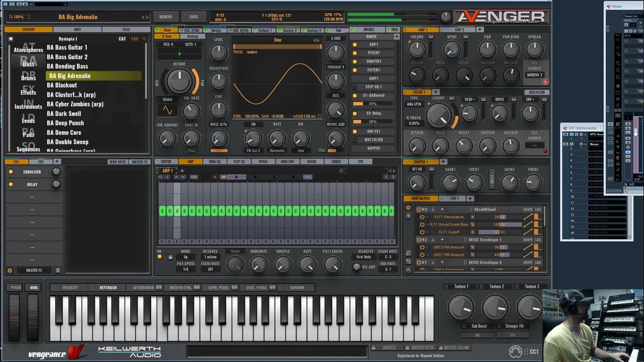Viewport: 644px width, 362px height.
Task: Play the arpeggiator pattern
Action: (215, 177)
